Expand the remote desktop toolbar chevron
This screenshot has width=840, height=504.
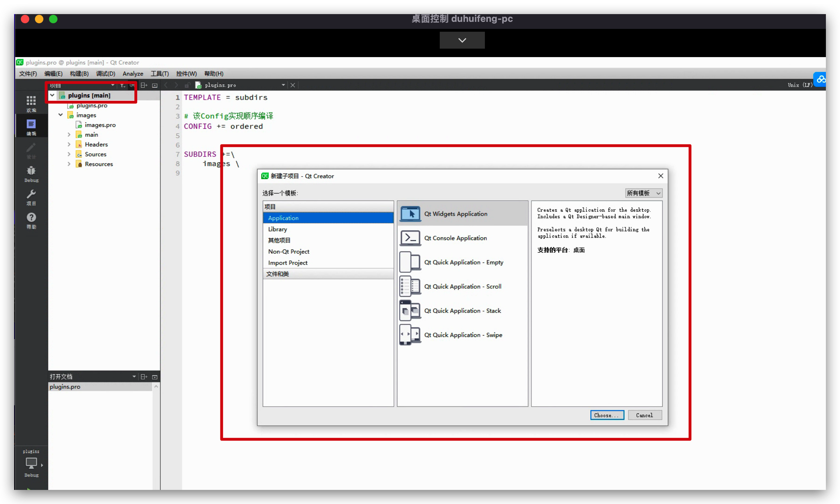coord(462,40)
